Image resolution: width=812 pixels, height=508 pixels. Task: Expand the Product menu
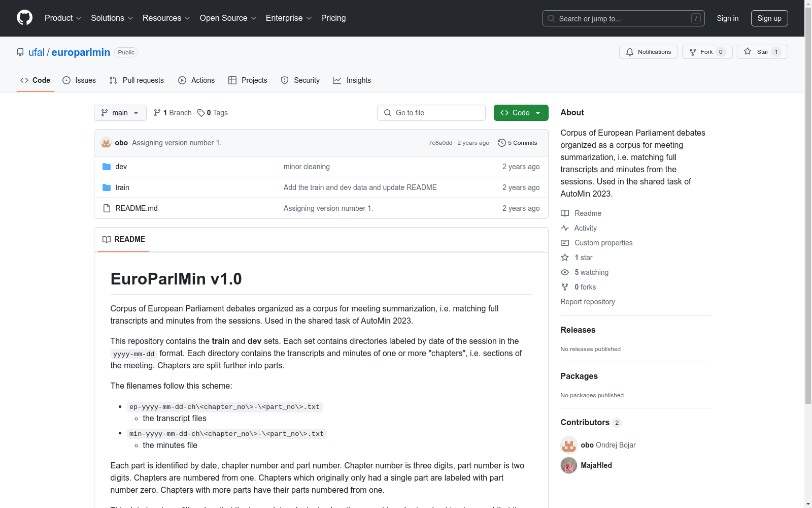click(x=63, y=18)
